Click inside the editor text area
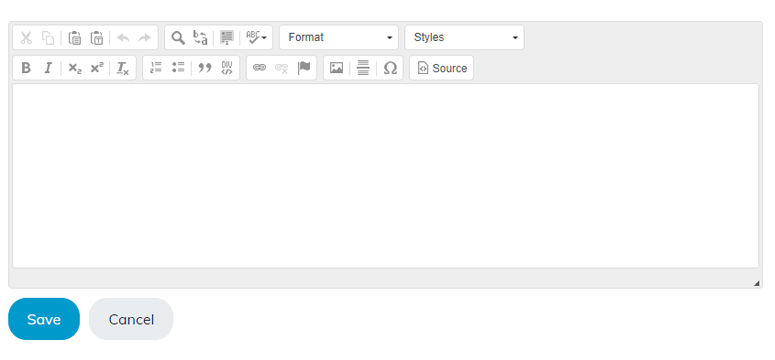 pyautogui.click(x=386, y=176)
